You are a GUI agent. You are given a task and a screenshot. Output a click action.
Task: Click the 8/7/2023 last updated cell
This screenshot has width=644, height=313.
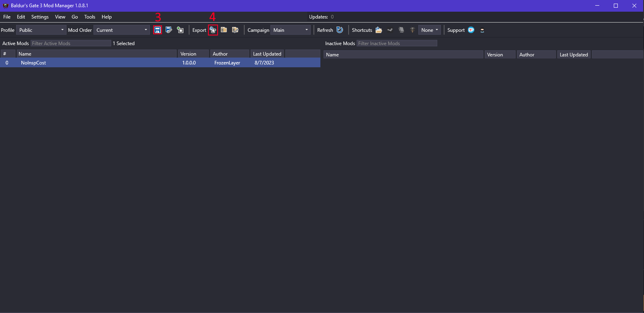pos(264,63)
